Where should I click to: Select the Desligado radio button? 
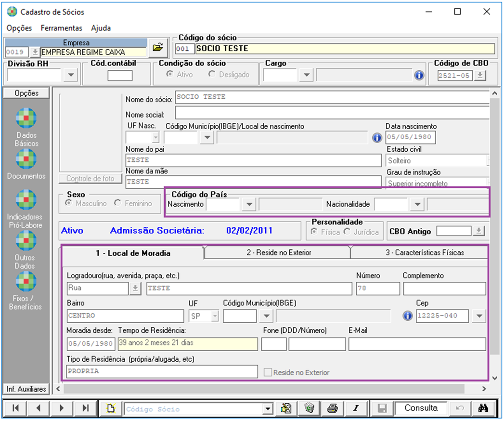click(x=211, y=74)
